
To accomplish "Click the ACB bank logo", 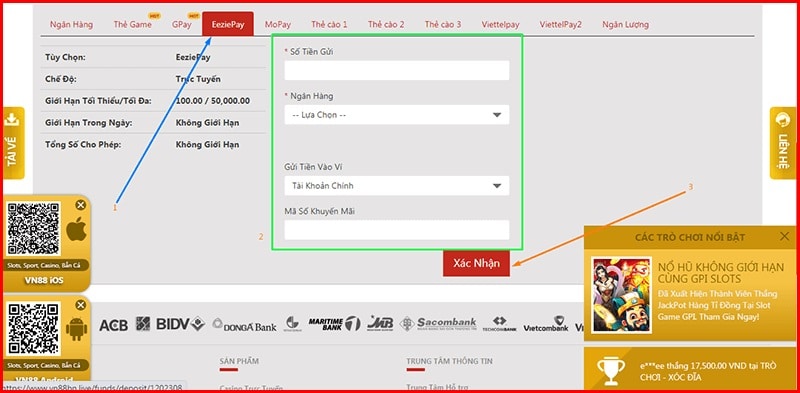I will point(113,325).
